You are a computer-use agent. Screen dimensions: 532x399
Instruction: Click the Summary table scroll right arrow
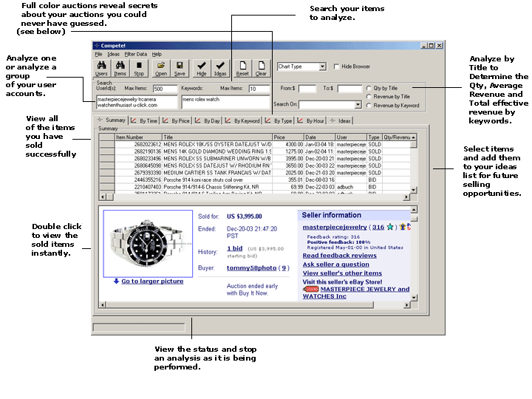[x=406, y=197]
